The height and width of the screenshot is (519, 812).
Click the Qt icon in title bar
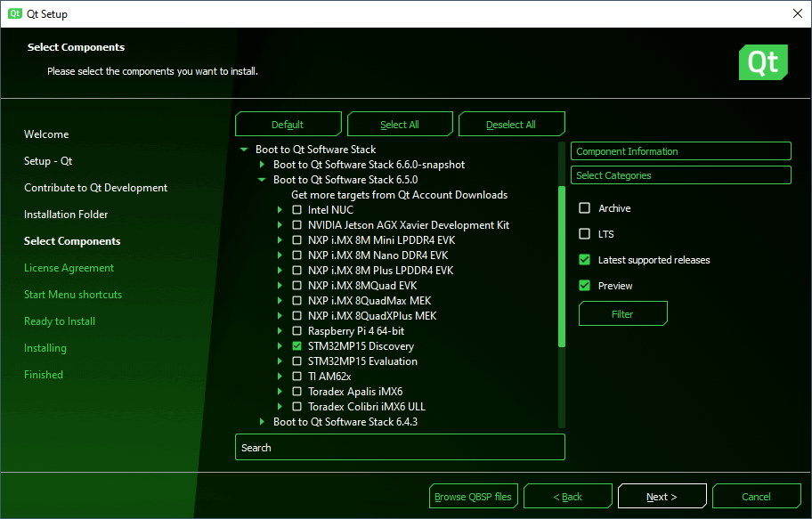tap(15, 13)
